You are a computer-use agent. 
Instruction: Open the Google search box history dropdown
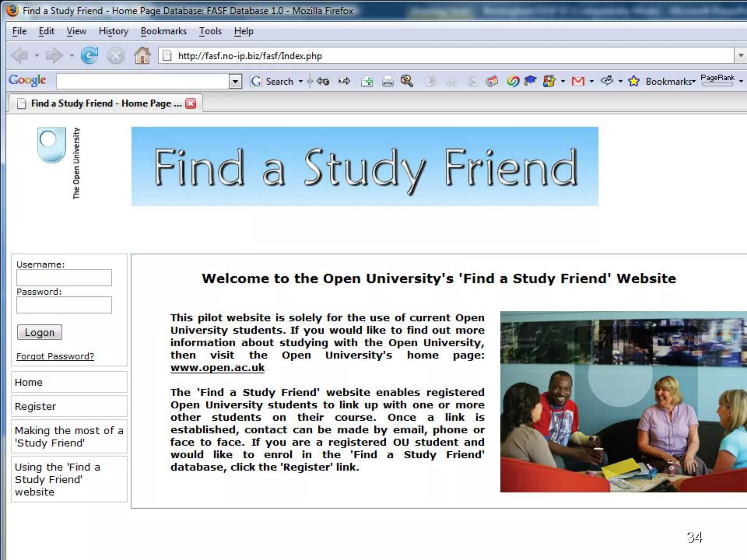(x=235, y=81)
